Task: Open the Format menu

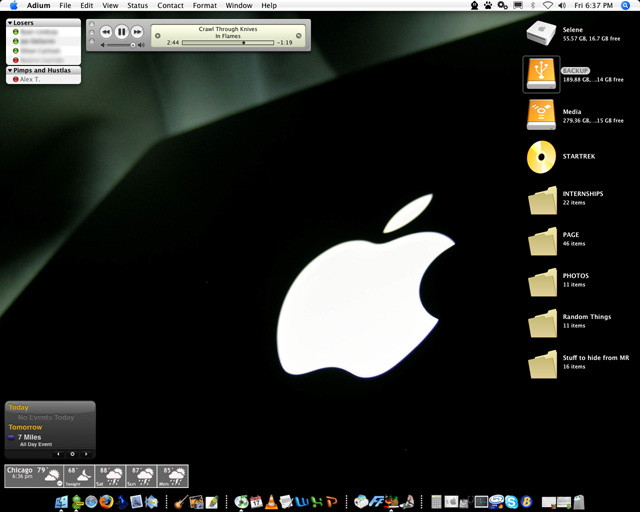Action: [x=204, y=5]
